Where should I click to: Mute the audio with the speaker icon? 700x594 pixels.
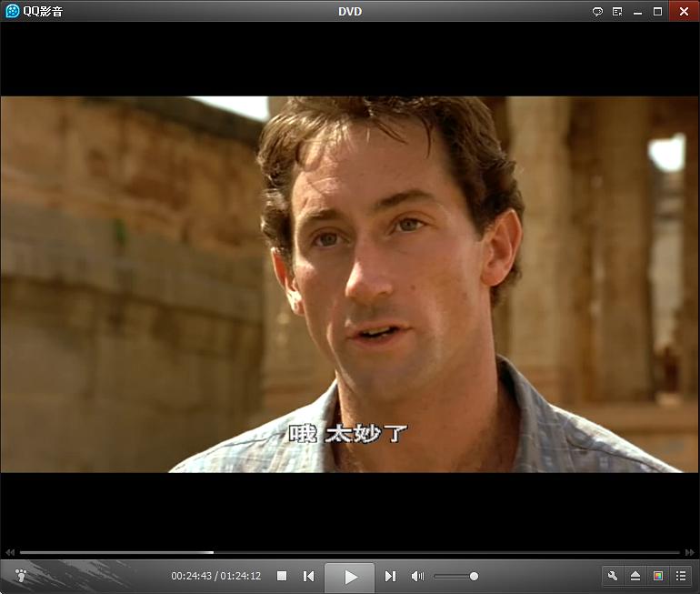point(417,576)
